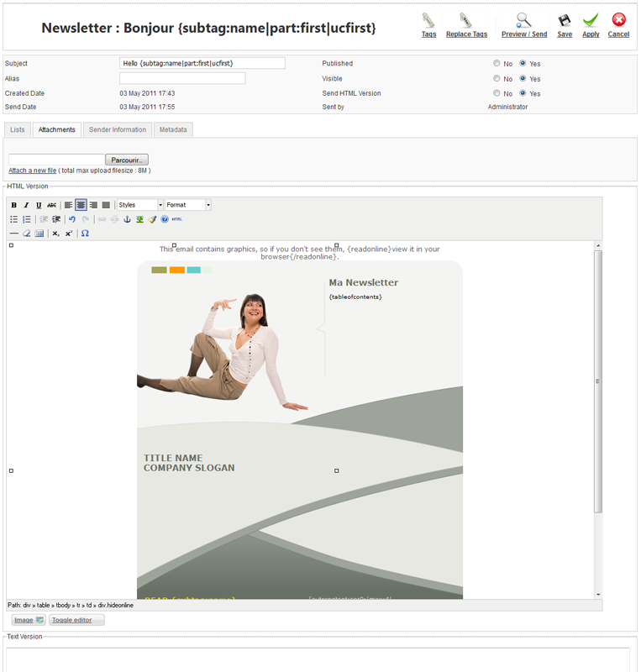
Task: Switch to the Sender Information tab
Action: (x=118, y=129)
